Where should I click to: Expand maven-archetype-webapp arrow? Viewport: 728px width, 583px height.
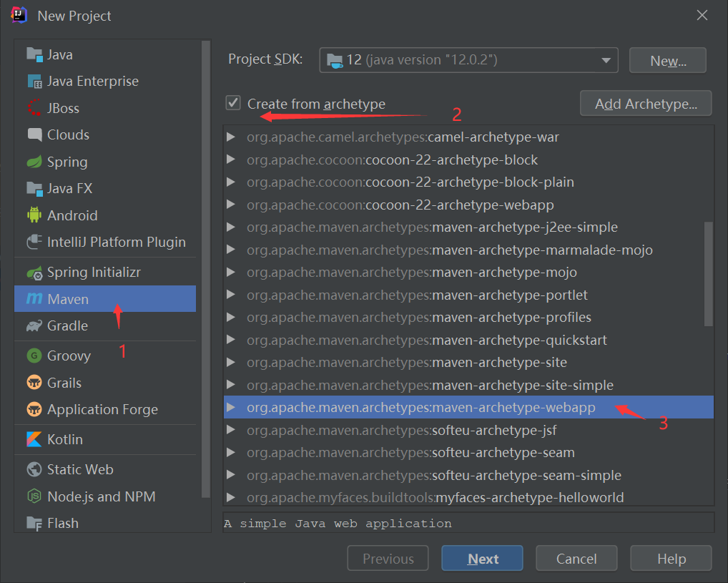[x=230, y=408]
